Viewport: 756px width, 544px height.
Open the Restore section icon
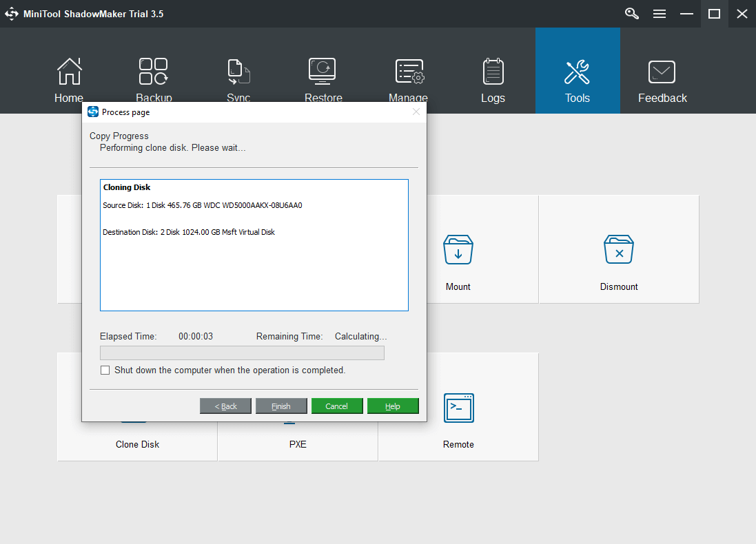pyautogui.click(x=322, y=71)
